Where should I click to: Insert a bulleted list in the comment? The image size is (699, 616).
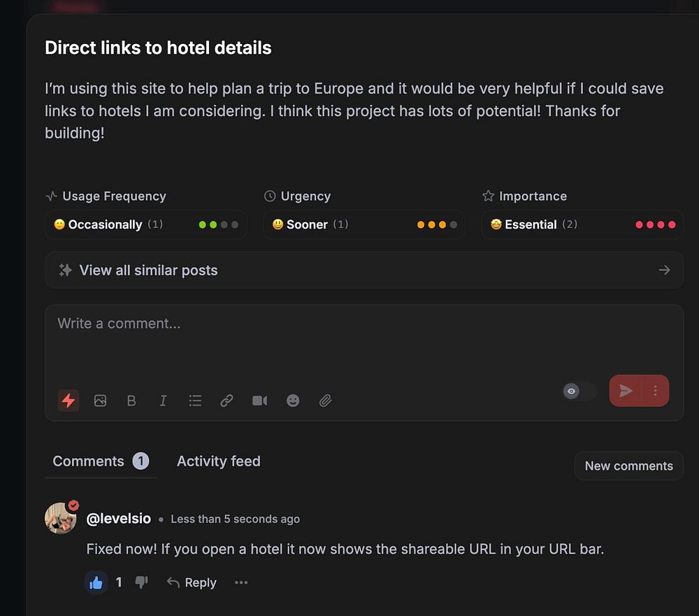tap(195, 401)
